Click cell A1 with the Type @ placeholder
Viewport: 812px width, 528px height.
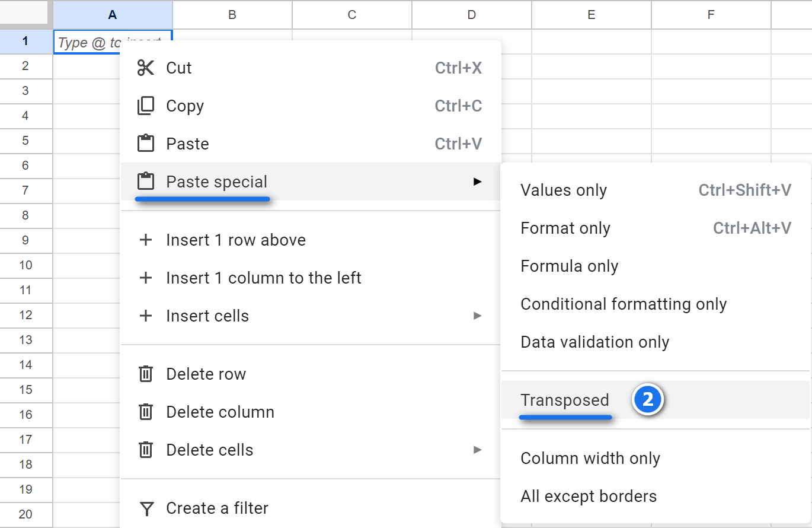coord(113,42)
